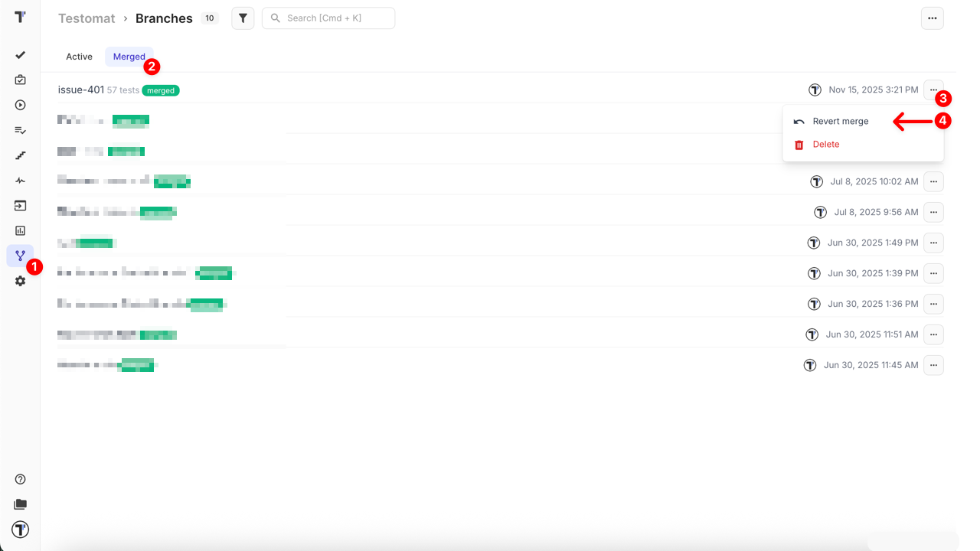Open the page-level more options menu
Viewport: 980px width, 551px height.
(x=932, y=18)
